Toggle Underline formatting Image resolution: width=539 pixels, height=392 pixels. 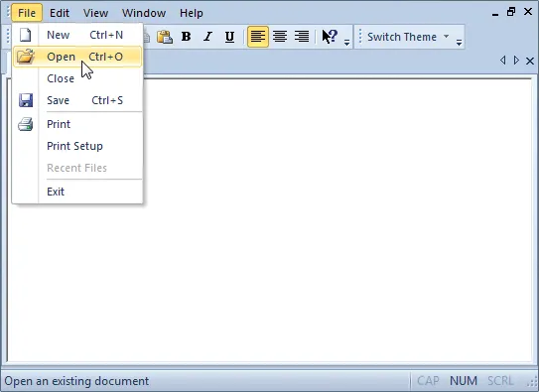(229, 37)
